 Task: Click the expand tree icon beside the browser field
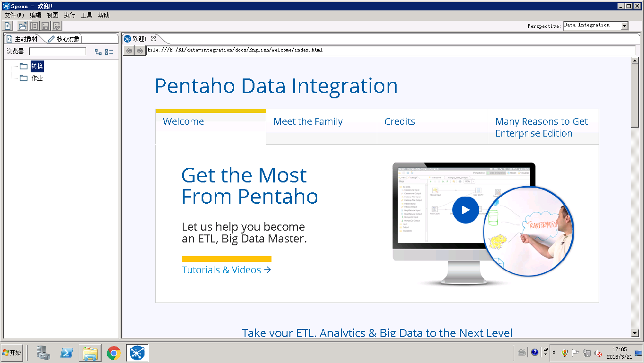[x=98, y=52]
